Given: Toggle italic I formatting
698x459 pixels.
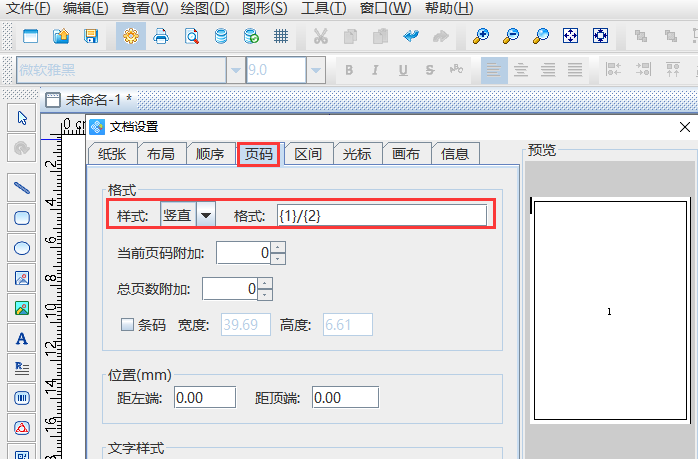Looking at the screenshot, I should 376,70.
